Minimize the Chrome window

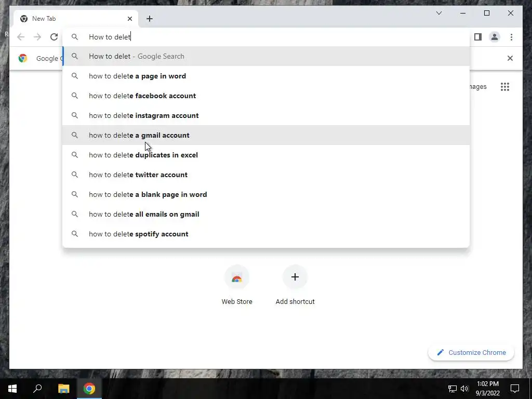[463, 13]
